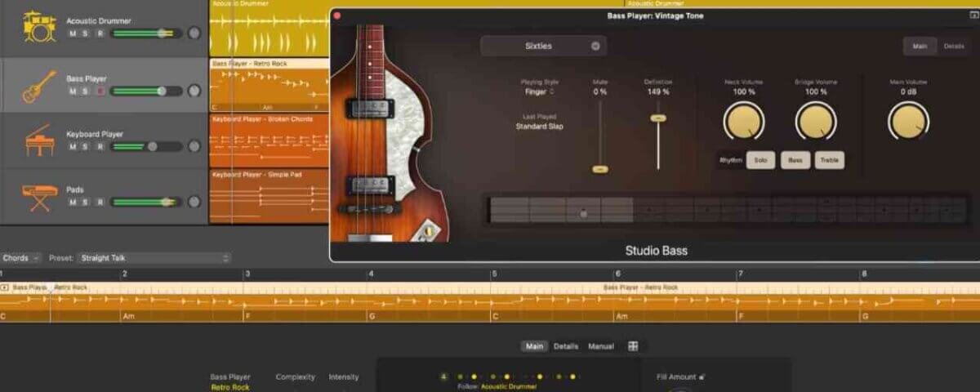Click the Bass Player guitar icon
This screenshot has width=980, height=392.
point(39,86)
